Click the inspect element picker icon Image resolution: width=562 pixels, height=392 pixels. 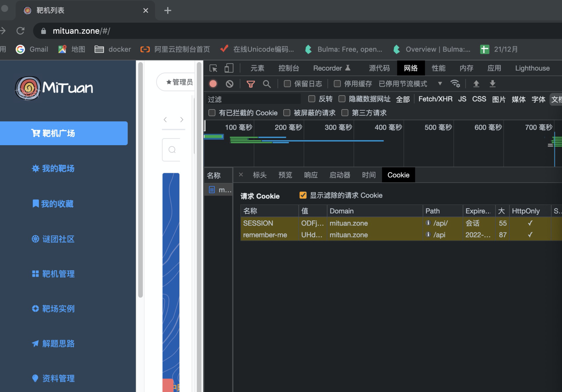point(213,68)
